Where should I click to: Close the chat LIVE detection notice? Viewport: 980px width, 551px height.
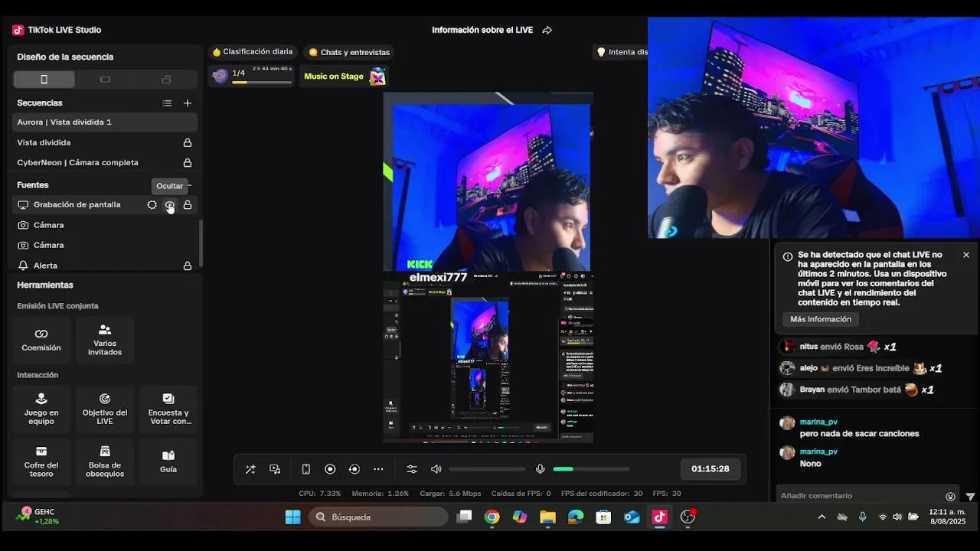coord(966,255)
